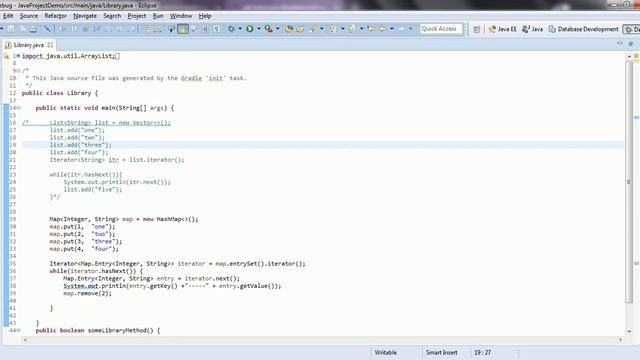
Task: Open the Source menu
Action: [29, 16]
